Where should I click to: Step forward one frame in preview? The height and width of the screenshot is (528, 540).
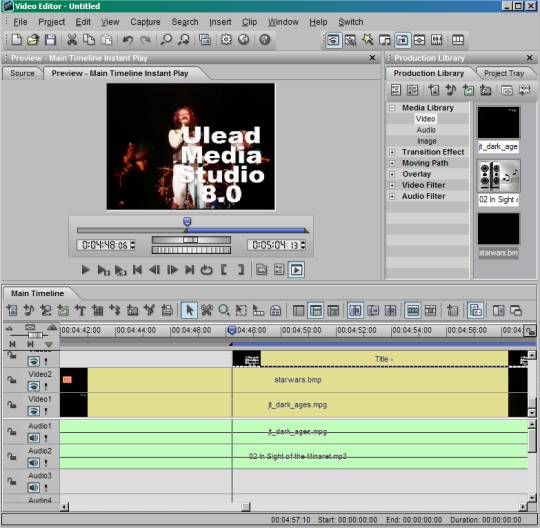(172, 269)
